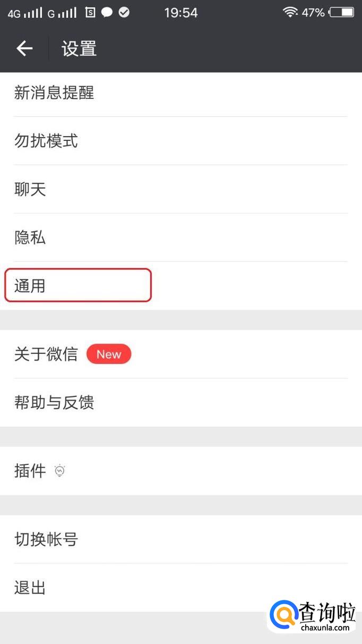The width and height of the screenshot is (362, 644).
Task: Tap the 4G signal strength icon
Action: pyautogui.click(x=25, y=13)
